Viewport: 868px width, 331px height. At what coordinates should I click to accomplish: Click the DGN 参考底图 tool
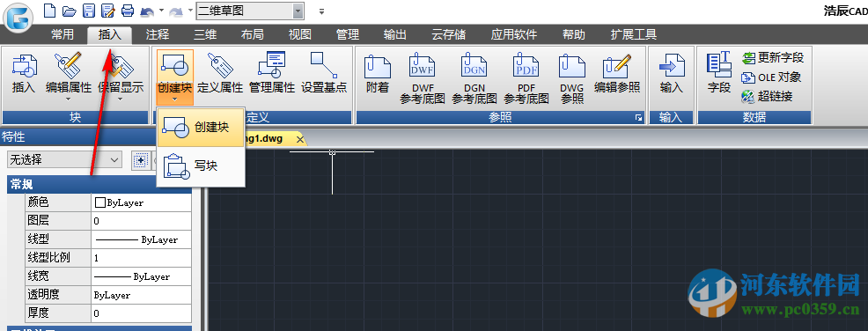tap(474, 78)
